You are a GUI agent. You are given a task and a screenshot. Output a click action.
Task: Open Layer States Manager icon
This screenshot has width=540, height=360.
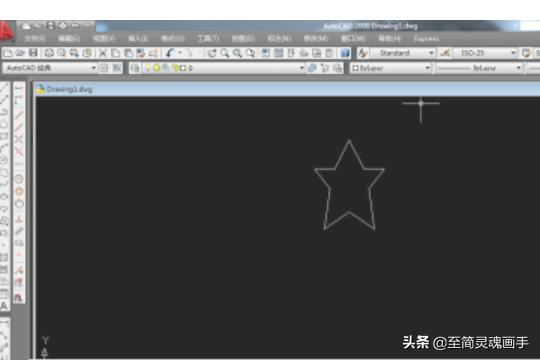(338, 68)
